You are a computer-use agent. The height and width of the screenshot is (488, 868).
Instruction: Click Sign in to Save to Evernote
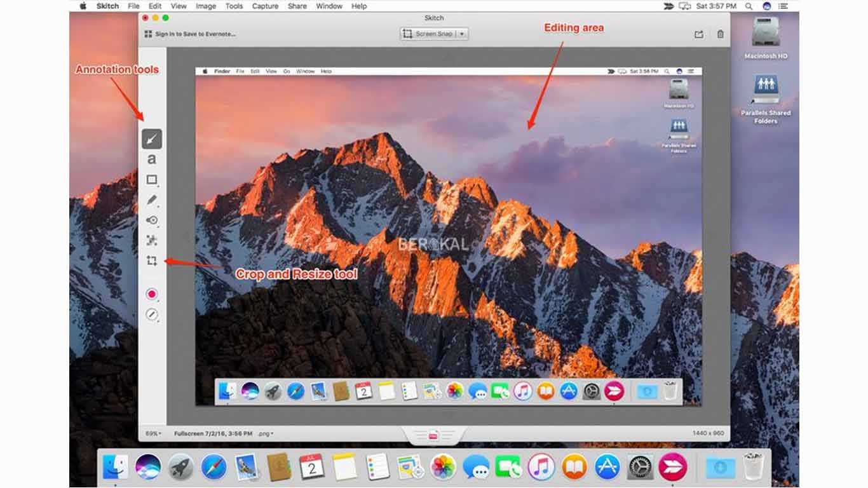click(x=194, y=34)
